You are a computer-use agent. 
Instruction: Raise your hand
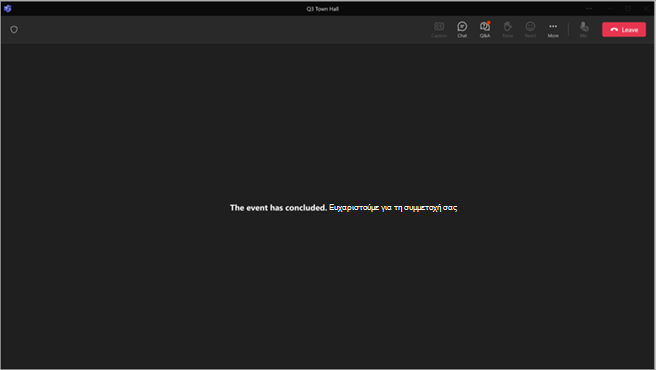coord(507,30)
